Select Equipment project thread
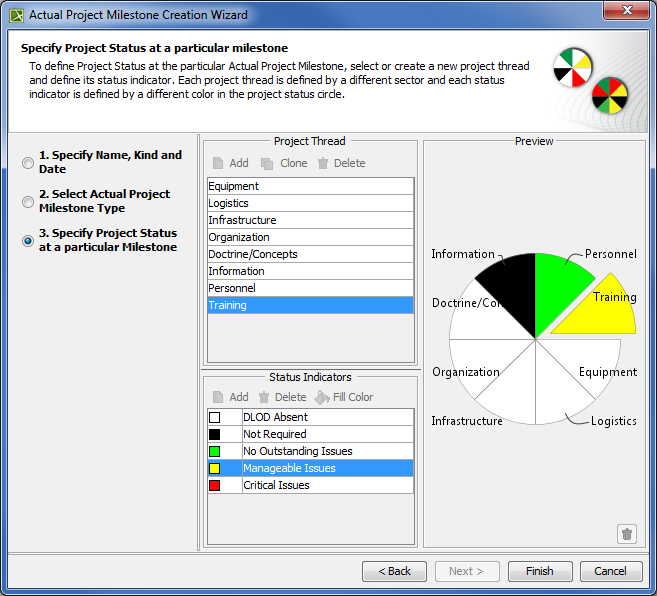 click(310, 186)
